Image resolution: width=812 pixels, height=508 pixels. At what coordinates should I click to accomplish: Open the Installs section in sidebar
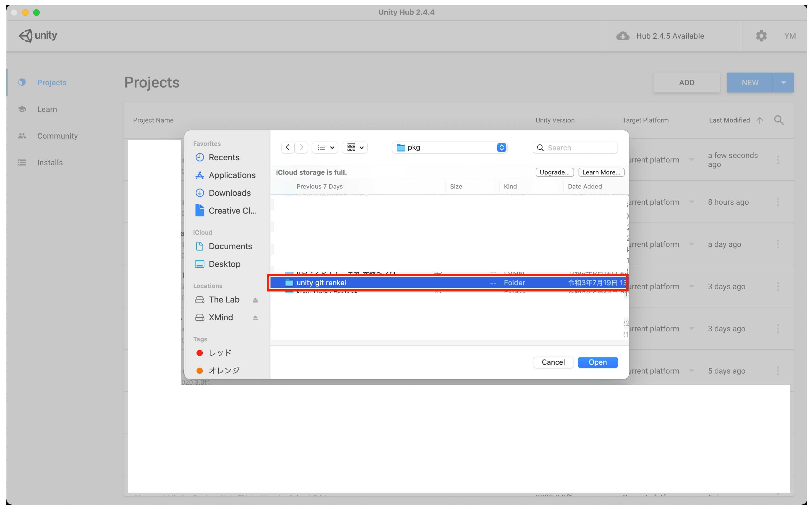coord(50,163)
